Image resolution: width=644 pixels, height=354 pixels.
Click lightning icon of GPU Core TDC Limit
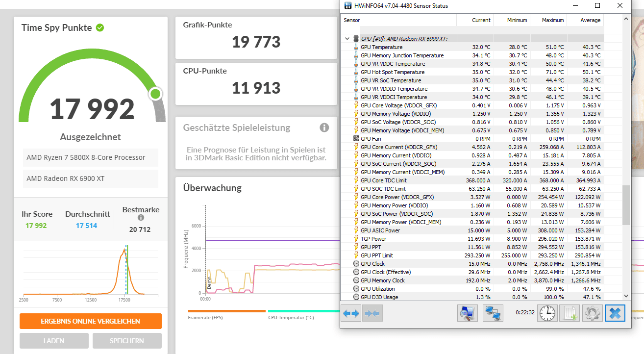point(356,180)
